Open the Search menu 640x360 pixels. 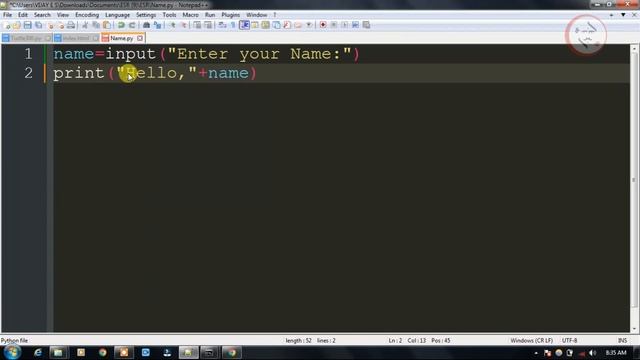tap(42, 15)
